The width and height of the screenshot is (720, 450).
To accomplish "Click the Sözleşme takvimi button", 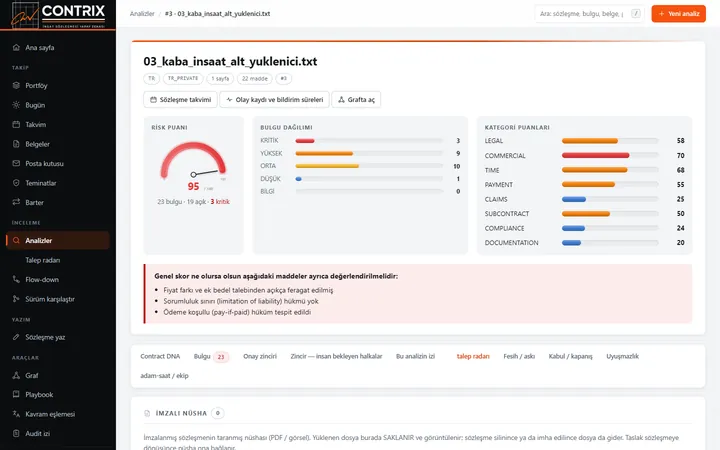I will (x=180, y=100).
